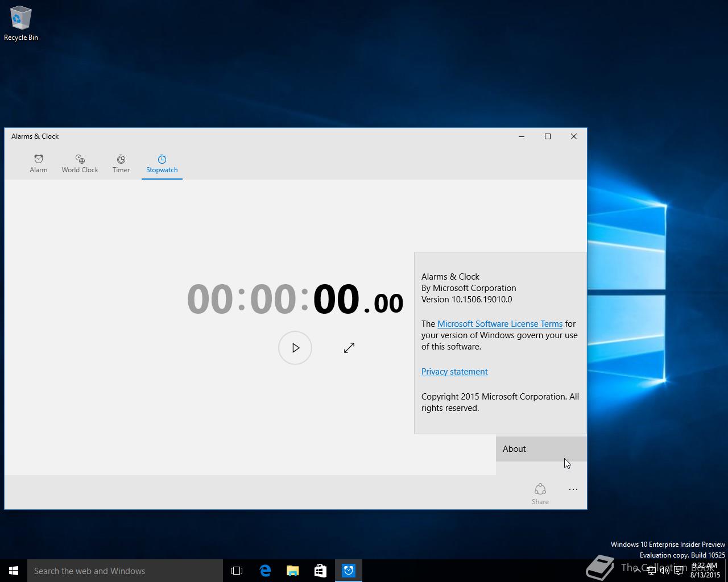Open the network icon in system tray

[x=651, y=571]
